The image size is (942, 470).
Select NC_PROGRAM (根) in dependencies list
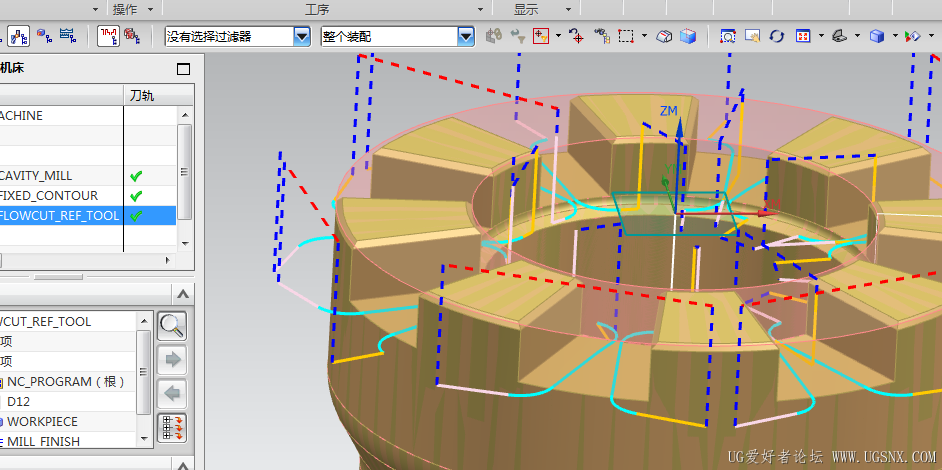66,382
